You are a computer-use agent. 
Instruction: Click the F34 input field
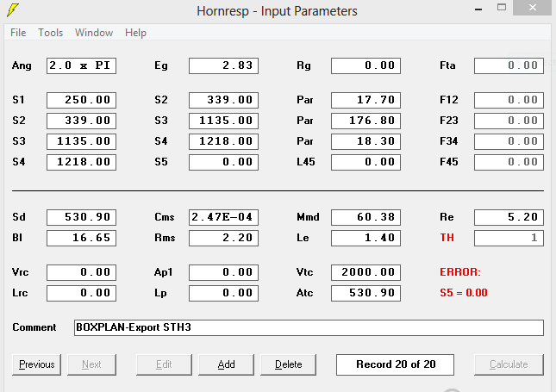coord(509,141)
